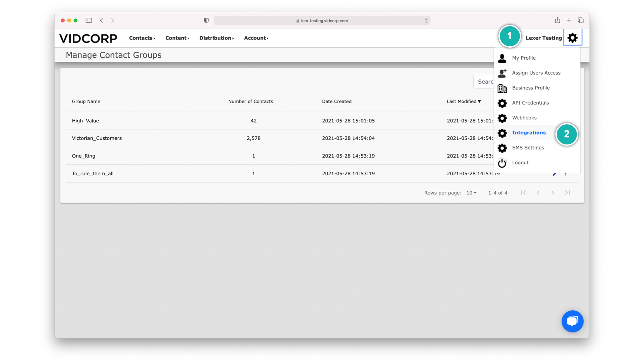Screen dimensions: 644x362
Task: Click the VIDCORP logo
Action: (x=88, y=38)
